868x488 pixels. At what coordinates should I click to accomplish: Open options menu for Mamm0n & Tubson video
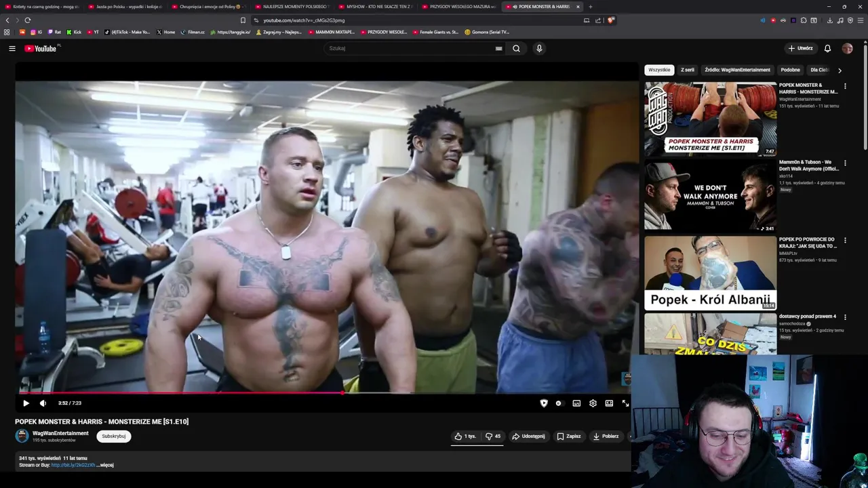click(x=845, y=163)
